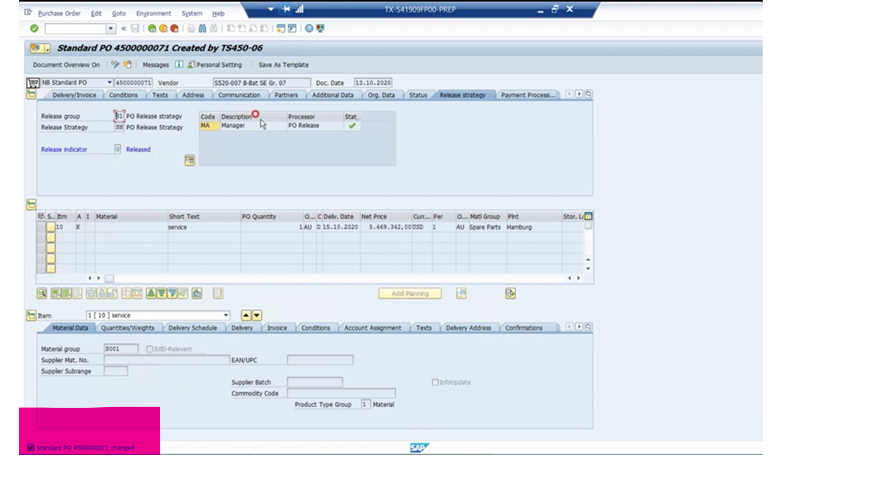This screenshot has width=876, height=483.
Task: Click the red Cancel icon
Action: [174, 28]
